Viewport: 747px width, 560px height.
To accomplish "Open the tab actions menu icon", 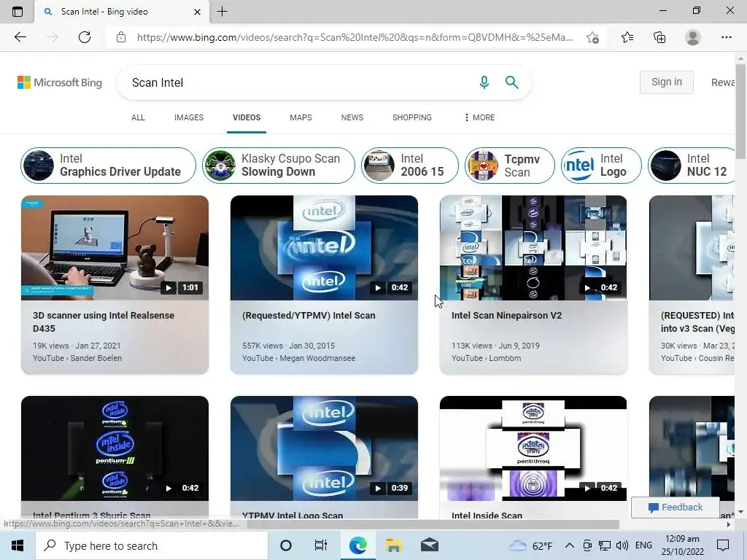I will [18, 12].
